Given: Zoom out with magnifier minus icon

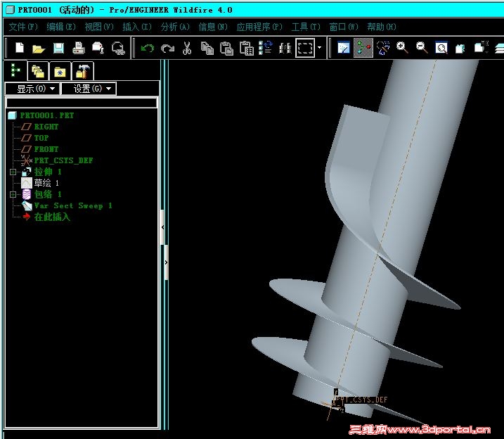Looking at the screenshot, I should click(422, 48).
